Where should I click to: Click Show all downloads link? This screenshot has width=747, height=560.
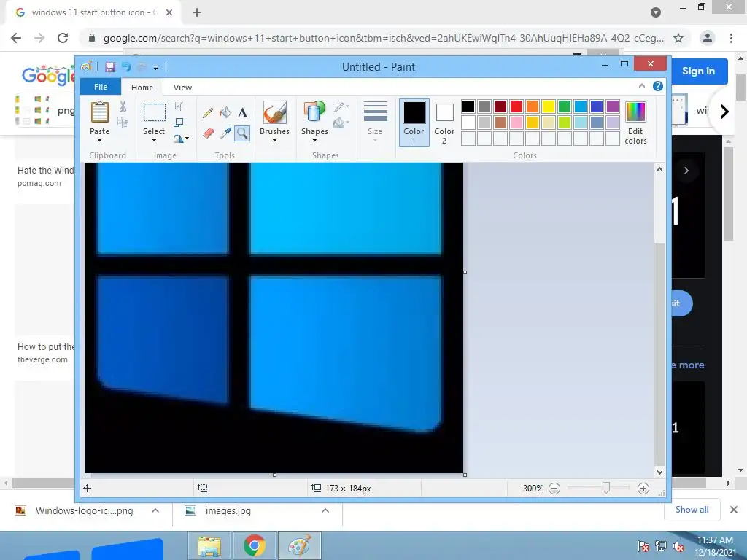click(692, 510)
